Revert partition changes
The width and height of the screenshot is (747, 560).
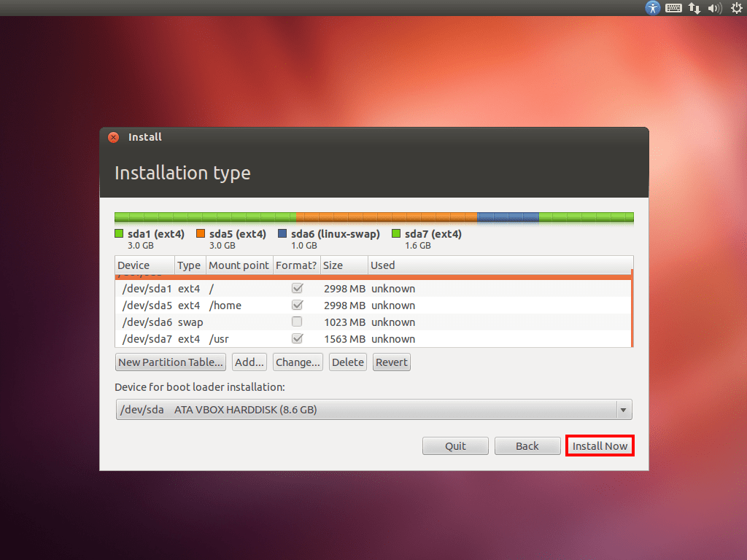point(391,362)
